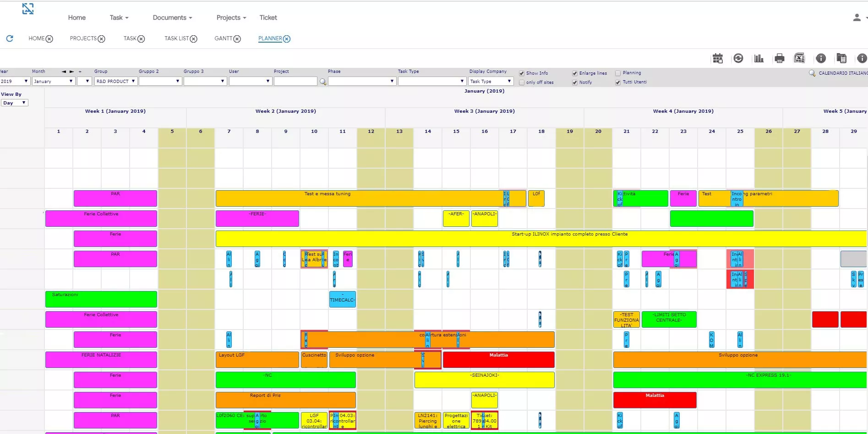Screen dimensions: 868x434
Task: Open the user account icon
Action: [x=857, y=17]
